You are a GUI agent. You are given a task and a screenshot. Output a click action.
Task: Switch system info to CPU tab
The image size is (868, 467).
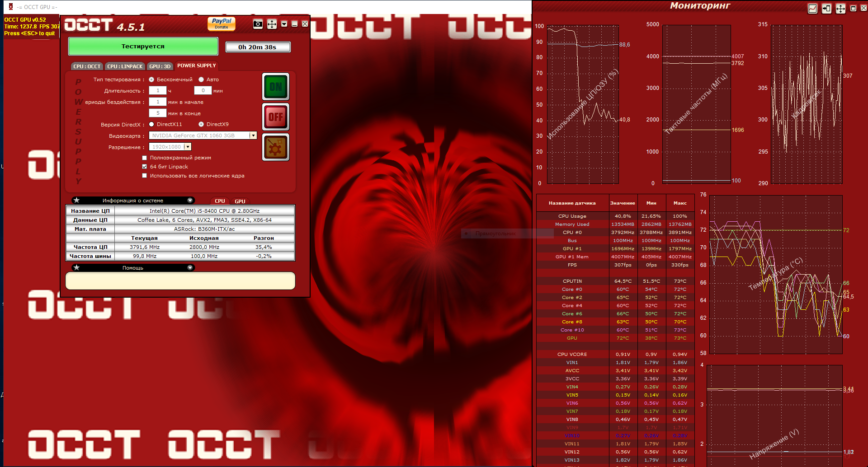pos(220,201)
